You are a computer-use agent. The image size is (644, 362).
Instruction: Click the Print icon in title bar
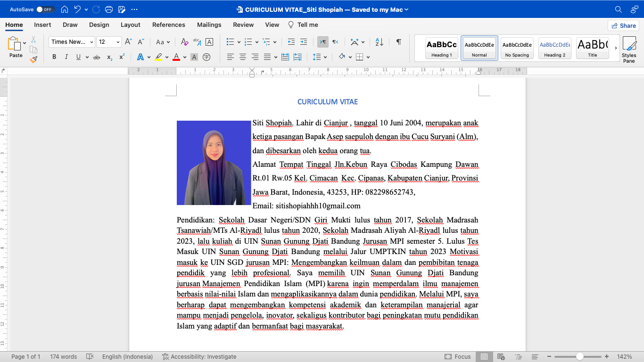click(109, 9)
